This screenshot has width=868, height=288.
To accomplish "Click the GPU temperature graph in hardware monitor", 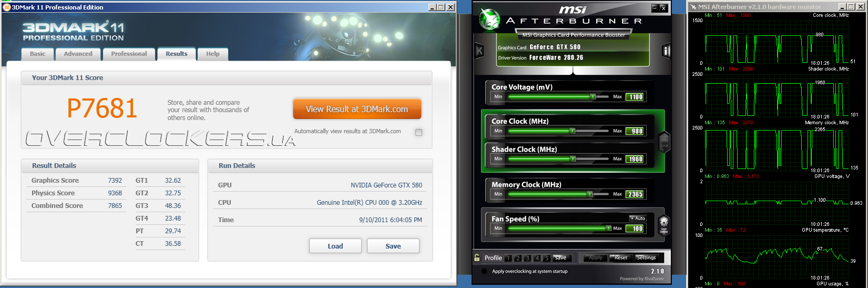I will click(x=777, y=256).
